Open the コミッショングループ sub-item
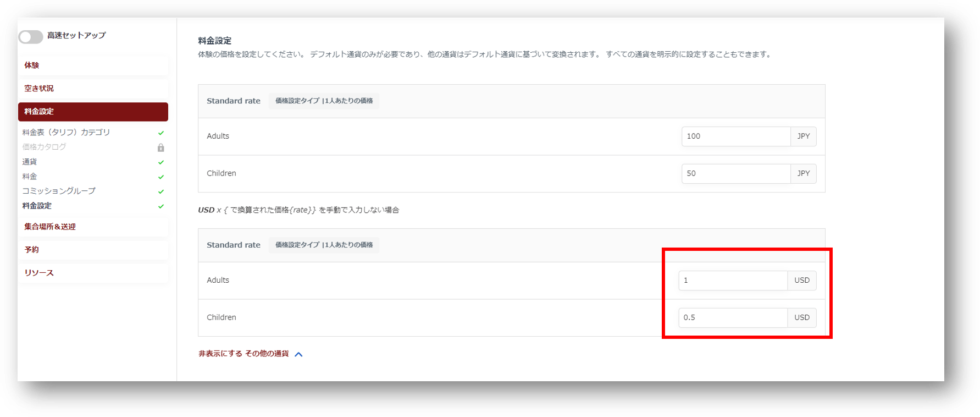The height and width of the screenshot is (417, 980). (x=59, y=191)
